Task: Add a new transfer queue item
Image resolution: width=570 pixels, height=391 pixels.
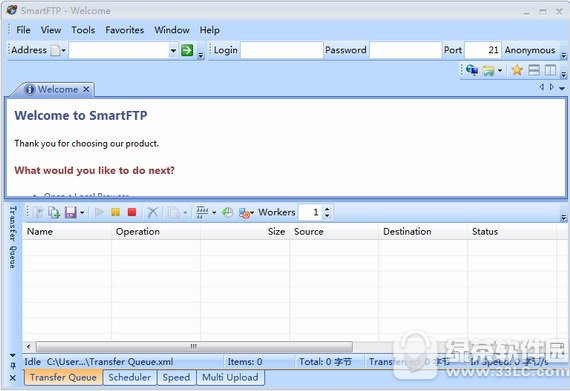Action: [x=54, y=212]
